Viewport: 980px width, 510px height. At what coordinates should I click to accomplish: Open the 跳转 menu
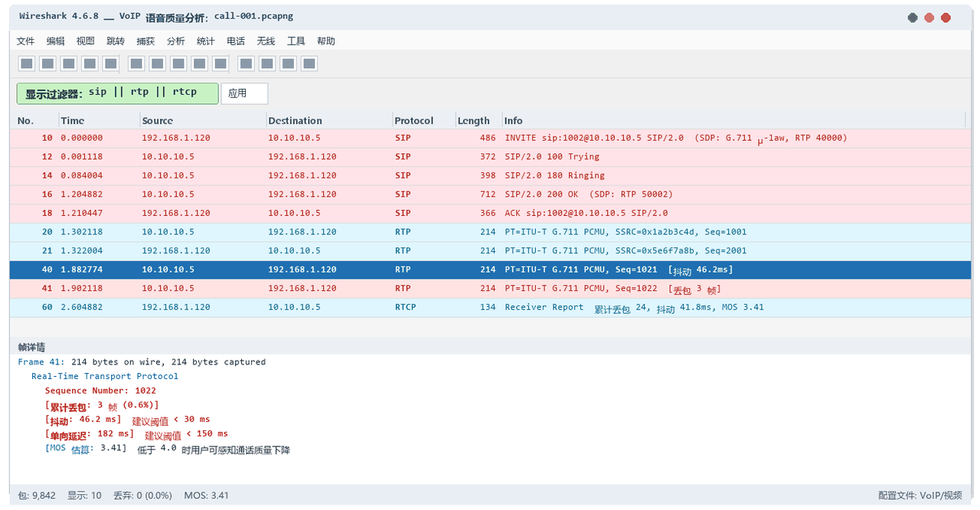115,41
